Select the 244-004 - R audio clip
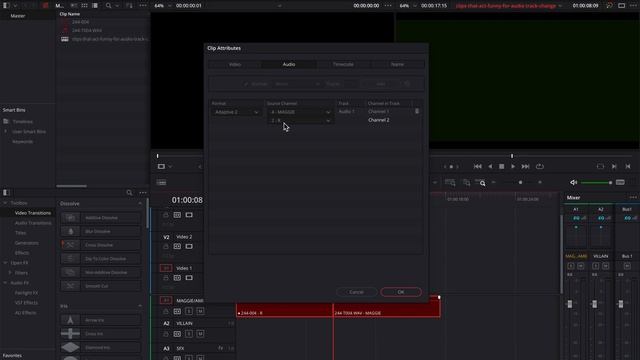640x360 pixels. pyautogui.click(x=284, y=310)
